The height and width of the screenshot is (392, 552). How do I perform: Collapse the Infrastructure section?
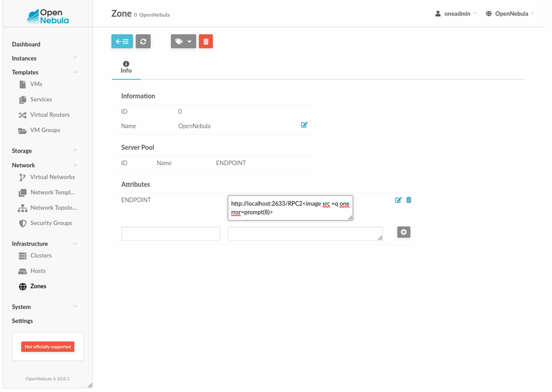point(45,244)
